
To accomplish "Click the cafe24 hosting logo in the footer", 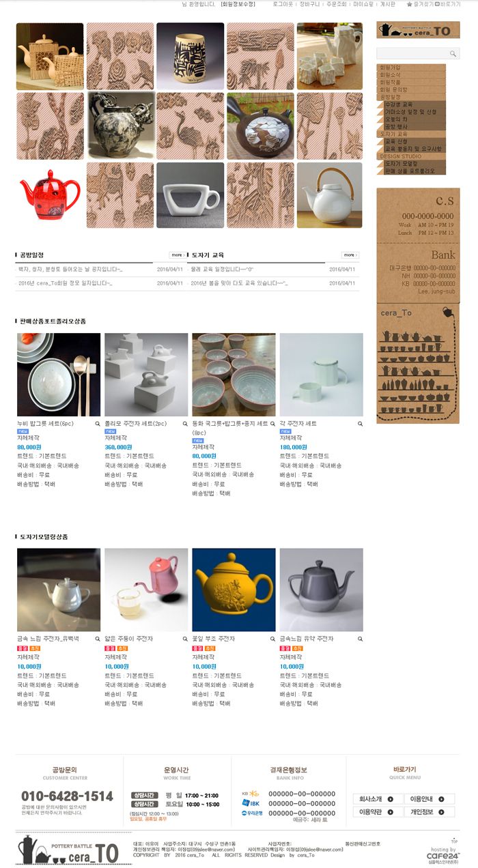I will (x=443, y=855).
